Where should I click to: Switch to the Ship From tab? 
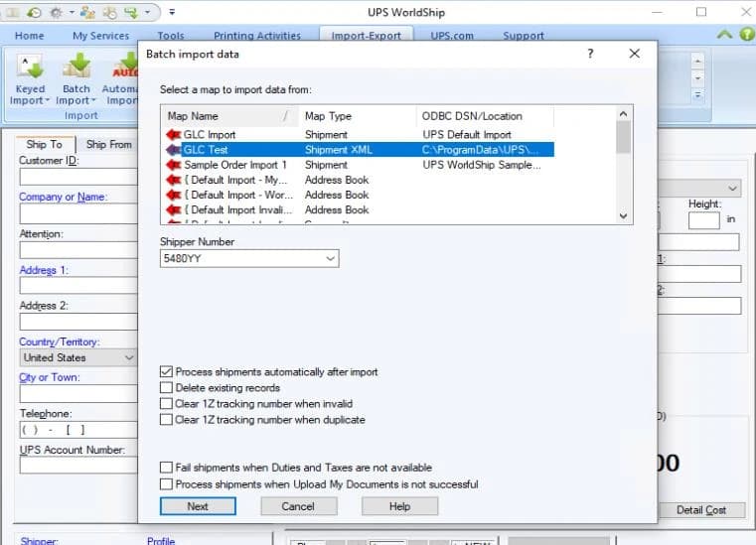pyautogui.click(x=108, y=144)
